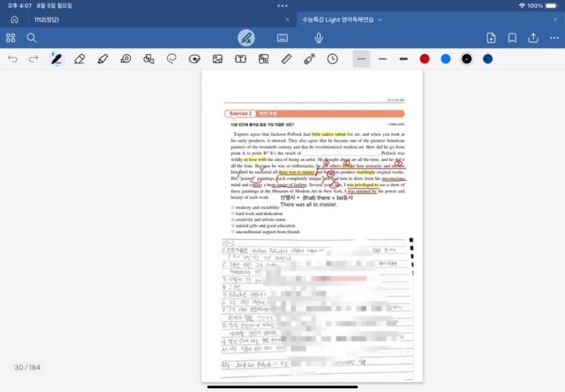Pick the dark blue pen color

pyautogui.click(x=487, y=58)
